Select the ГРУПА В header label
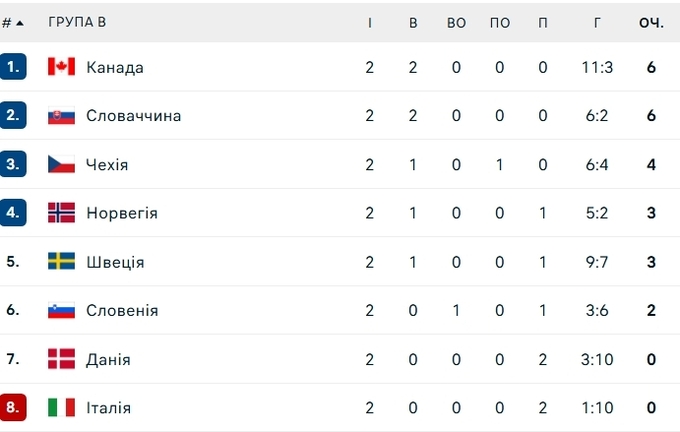This screenshot has height=432, width=680. tap(77, 22)
